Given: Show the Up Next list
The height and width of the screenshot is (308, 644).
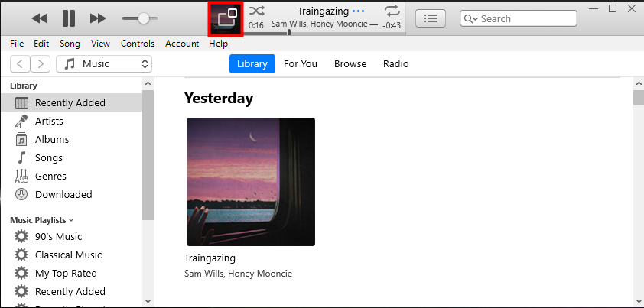Looking at the screenshot, I should 431,18.
